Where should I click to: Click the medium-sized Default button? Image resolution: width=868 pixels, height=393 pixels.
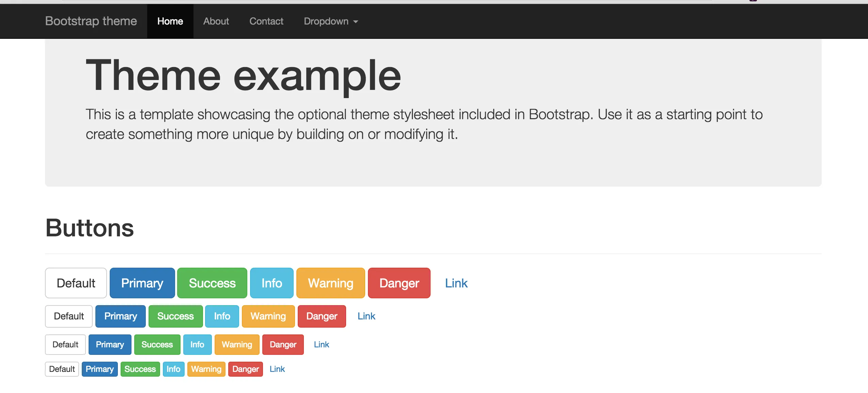[69, 316]
